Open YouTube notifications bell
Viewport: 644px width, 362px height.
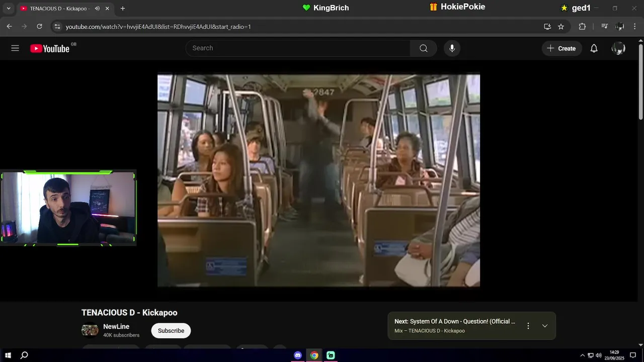click(594, 48)
